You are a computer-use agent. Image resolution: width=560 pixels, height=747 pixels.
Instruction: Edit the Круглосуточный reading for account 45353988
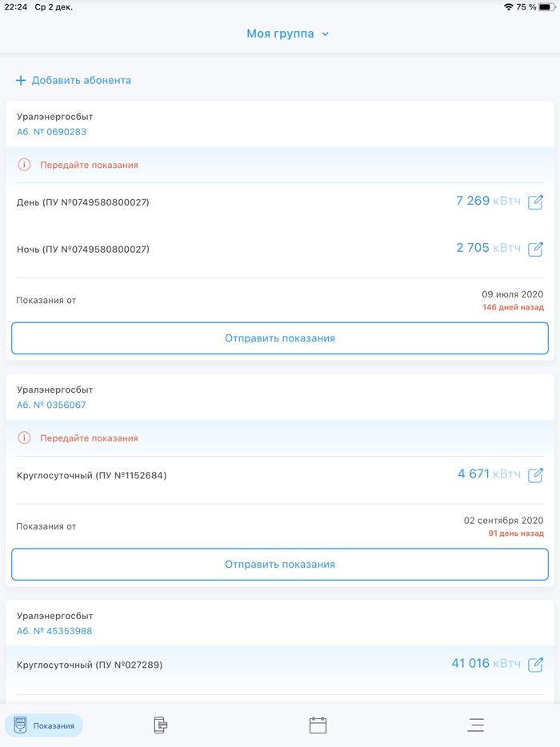pos(535,663)
